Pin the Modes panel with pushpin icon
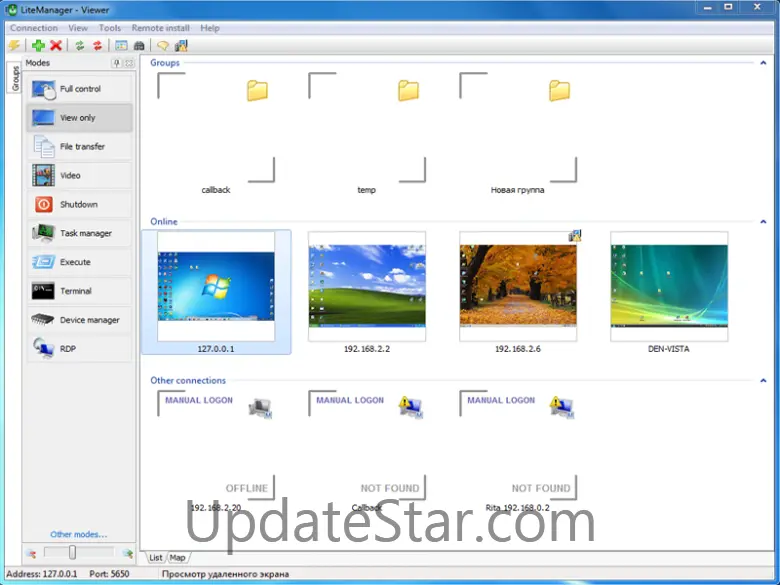The height and width of the screenshot is (585, 780). coord(116,63)
